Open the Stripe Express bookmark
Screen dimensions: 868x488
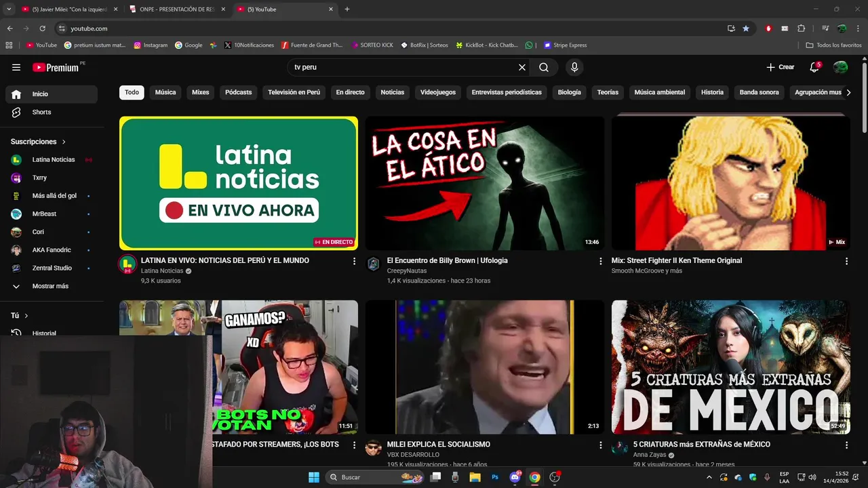565,45
